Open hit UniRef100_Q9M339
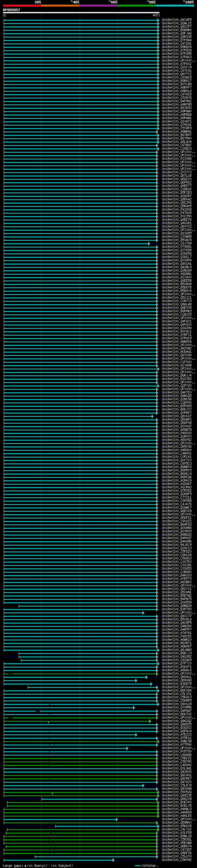 pyautogui.click(x=177, y=37)
